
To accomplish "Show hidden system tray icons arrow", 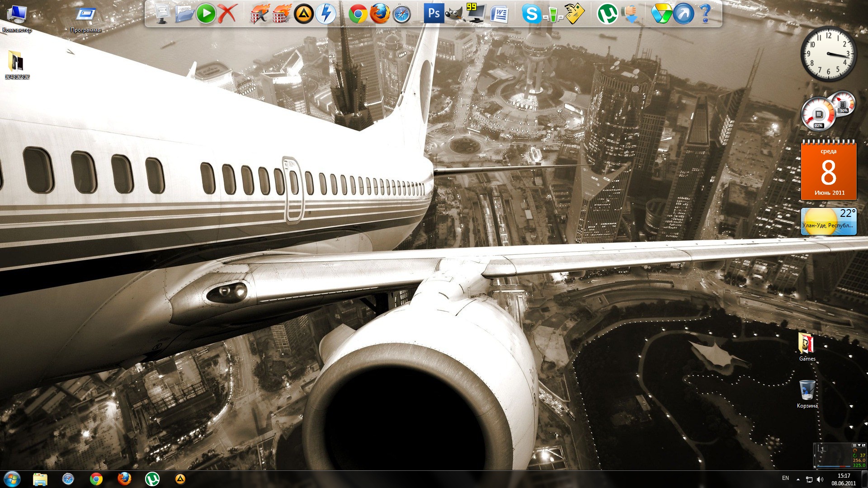I will (798, 479).
